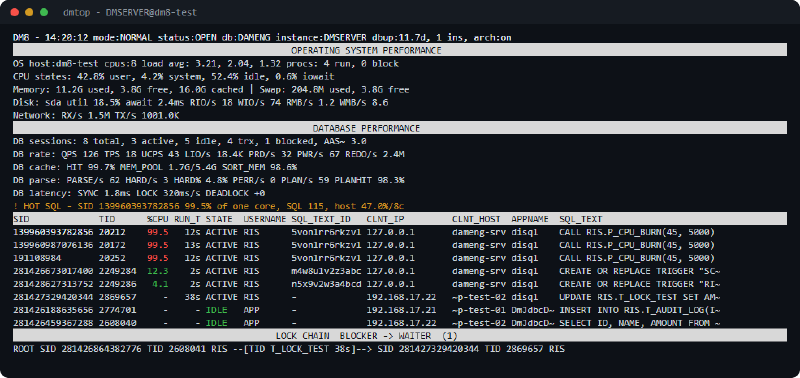Click TID value 20212 in the table
This screenshot has width=800, height=378.
112,232
